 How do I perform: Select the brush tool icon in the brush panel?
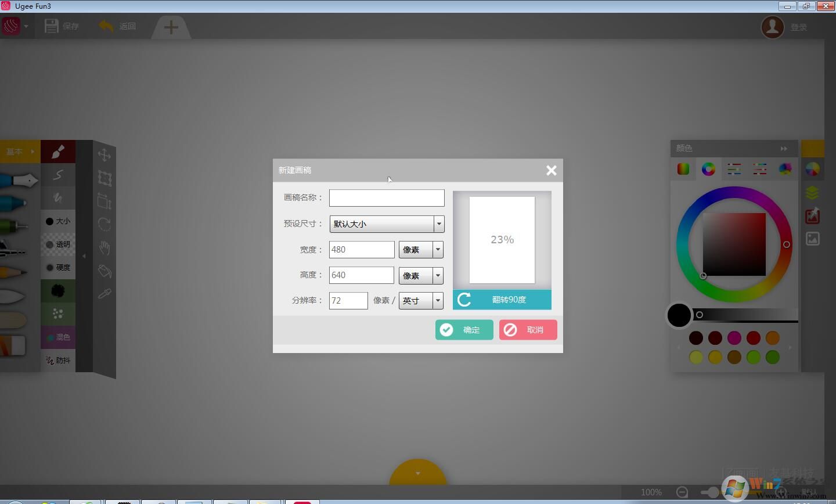click(x=58, y=152)
